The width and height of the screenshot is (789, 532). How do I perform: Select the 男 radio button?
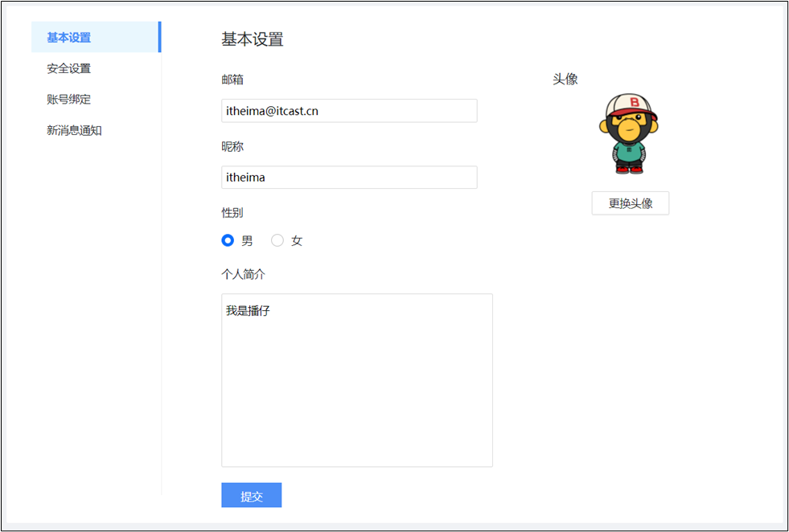pos(228,240)
